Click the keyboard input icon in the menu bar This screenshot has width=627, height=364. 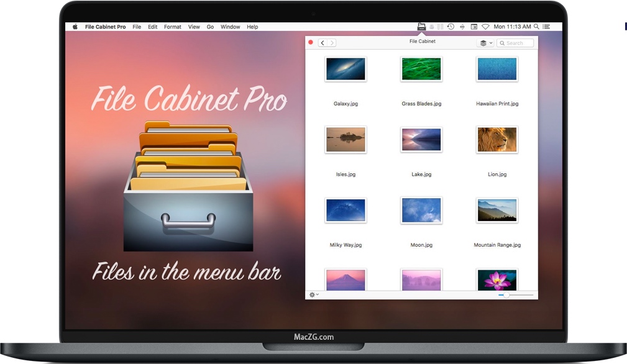tap(473, 27)
